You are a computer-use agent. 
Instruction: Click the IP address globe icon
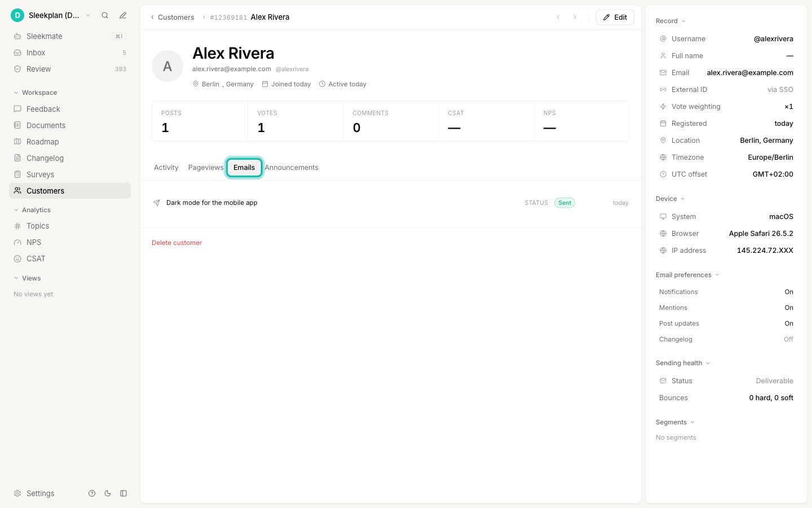[x=663, y=251]
